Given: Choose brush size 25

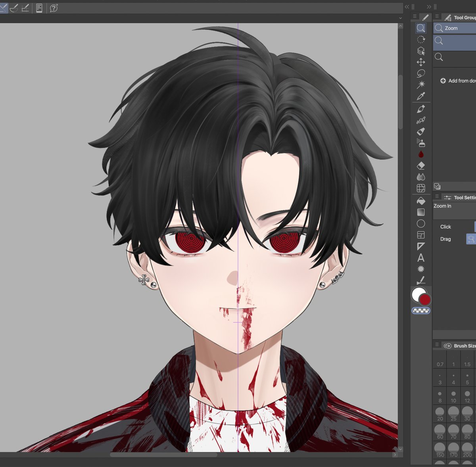Looking at the screenshot, I should (453, 414).
